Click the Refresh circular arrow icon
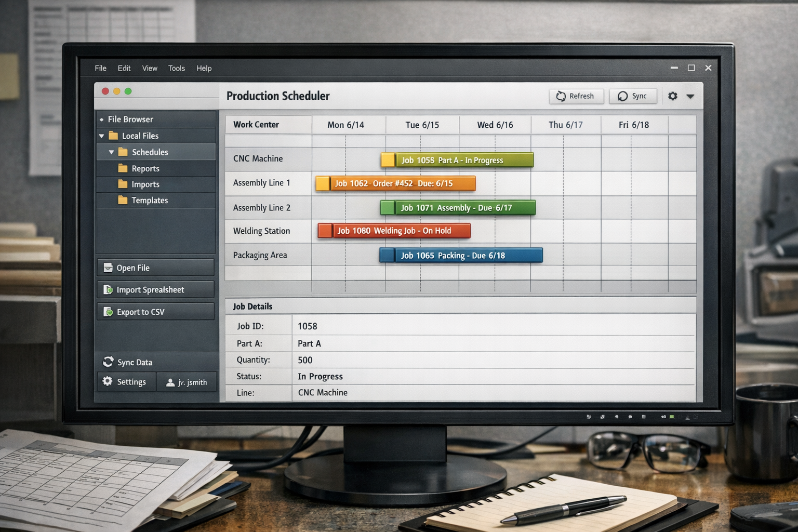 [x=561, y=96]
